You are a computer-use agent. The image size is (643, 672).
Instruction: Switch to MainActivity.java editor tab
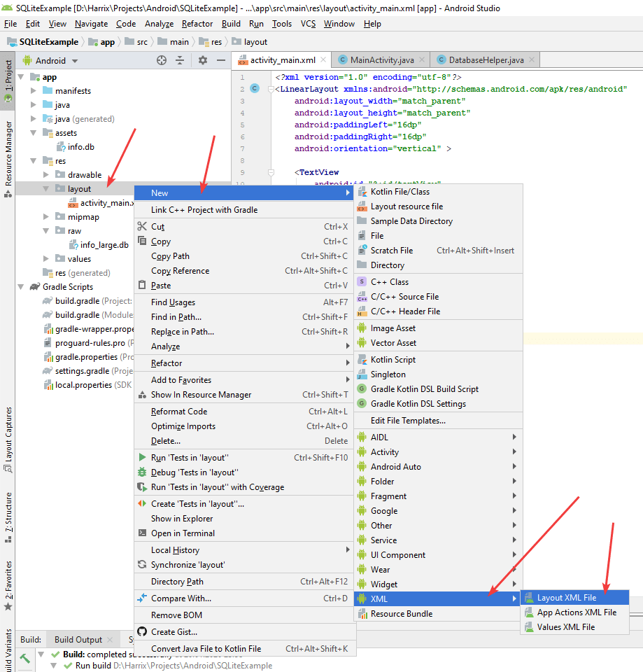(x=376, y=60)
